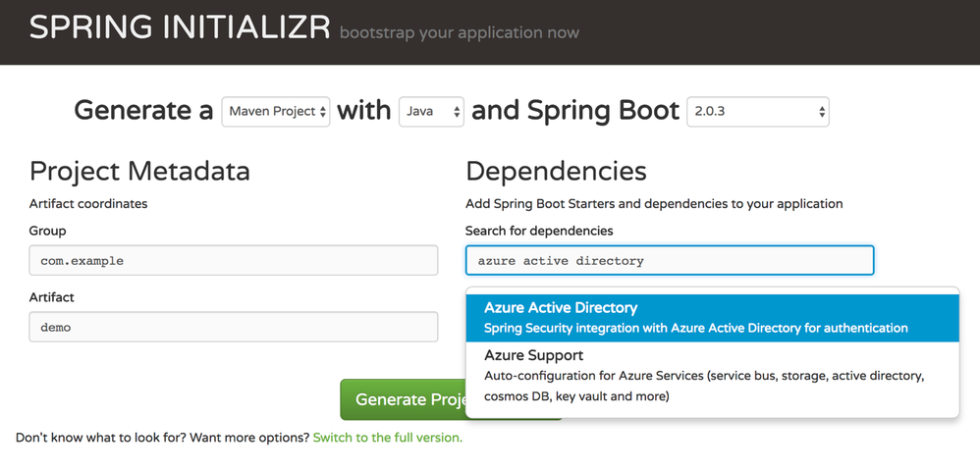The image size is (980, 470).
Task: Open the Maven Project type dropdown
Action: 276,112
